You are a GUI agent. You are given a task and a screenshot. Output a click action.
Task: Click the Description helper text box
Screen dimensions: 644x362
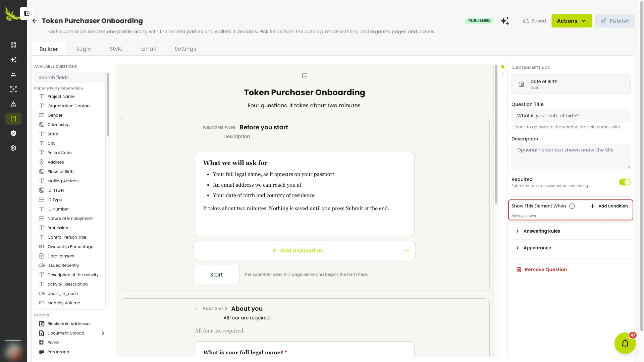pos(571,156)
